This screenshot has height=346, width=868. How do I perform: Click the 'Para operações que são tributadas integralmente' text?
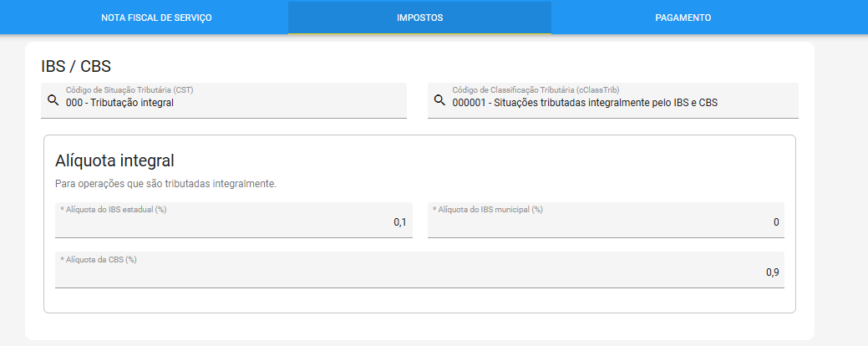point(165,184)
